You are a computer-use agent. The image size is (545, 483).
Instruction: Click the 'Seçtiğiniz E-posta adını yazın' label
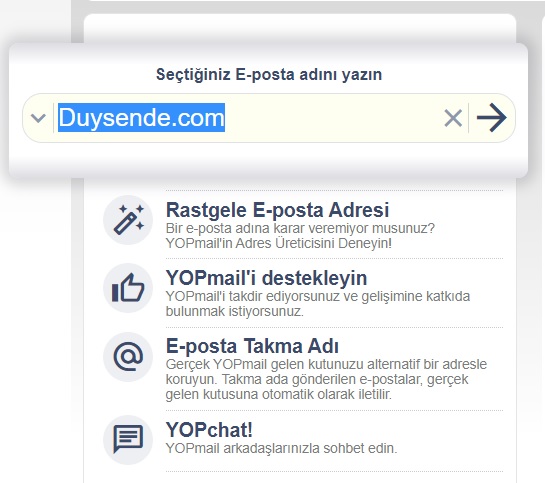(x=269, y=74)
